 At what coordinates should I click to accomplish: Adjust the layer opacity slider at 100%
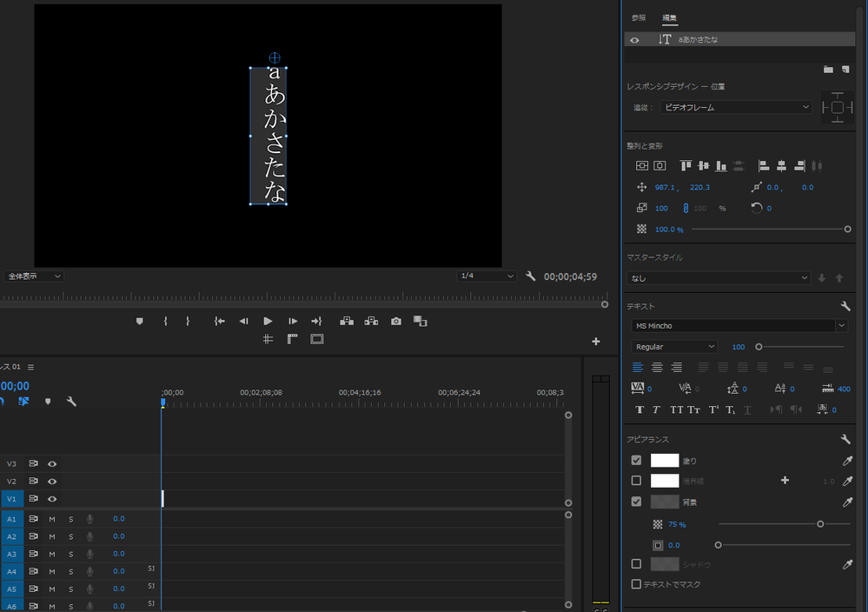coord(847,229)
